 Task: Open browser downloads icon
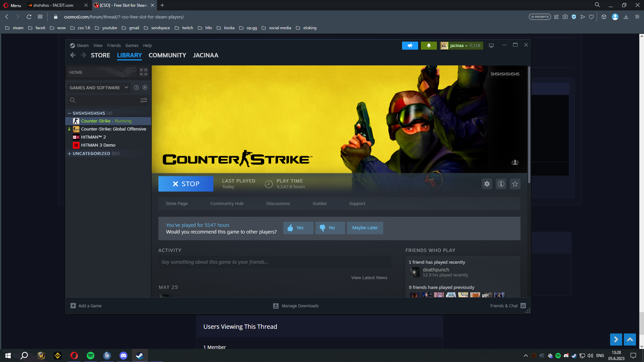pos(626,17)
